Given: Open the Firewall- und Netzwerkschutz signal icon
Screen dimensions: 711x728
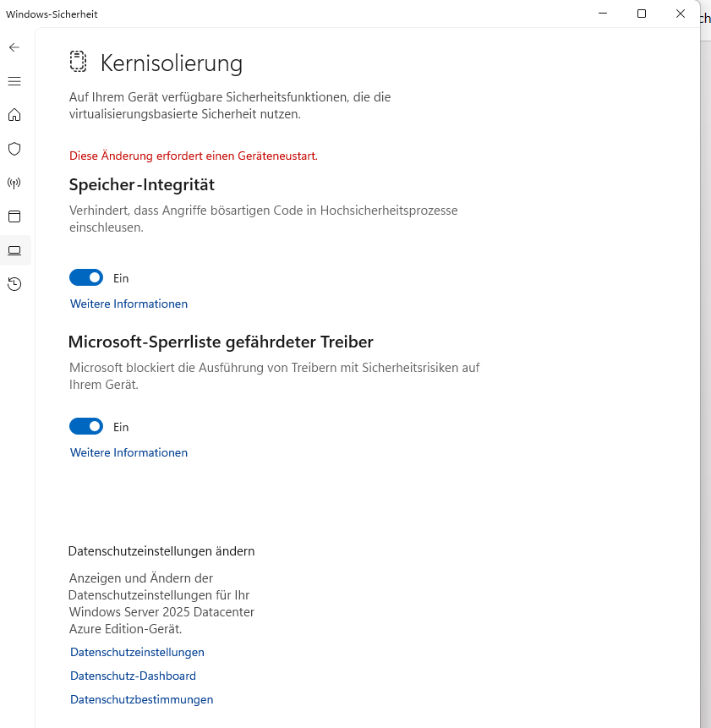Looking at the screenshot, I should [14, 183].
